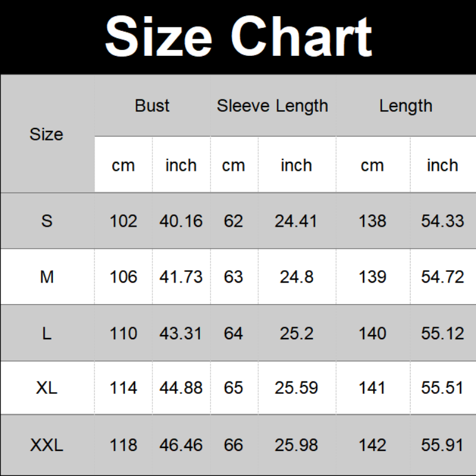Select the 106 bust cm cell

pyautogui.click(x=123, y=277)
